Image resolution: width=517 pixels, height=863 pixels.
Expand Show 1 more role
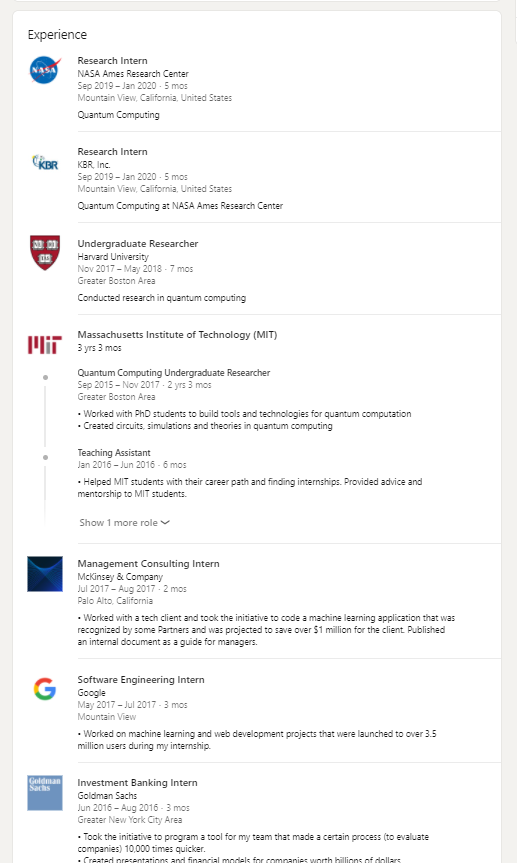pos(124,523)
